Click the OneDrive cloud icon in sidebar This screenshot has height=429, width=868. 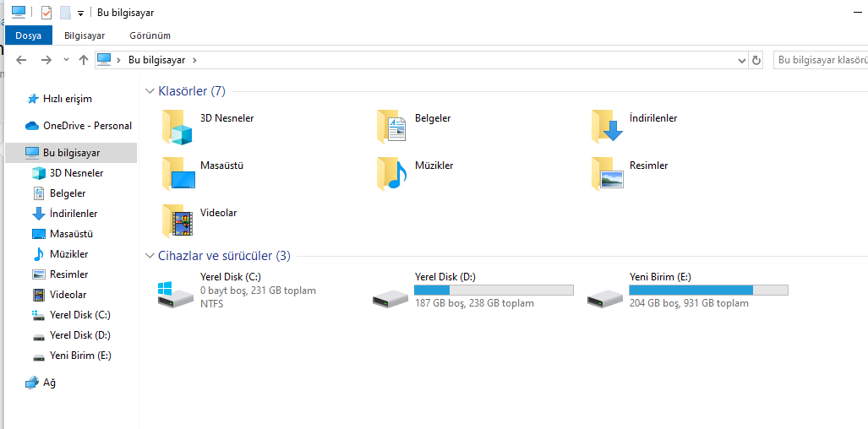32,126
